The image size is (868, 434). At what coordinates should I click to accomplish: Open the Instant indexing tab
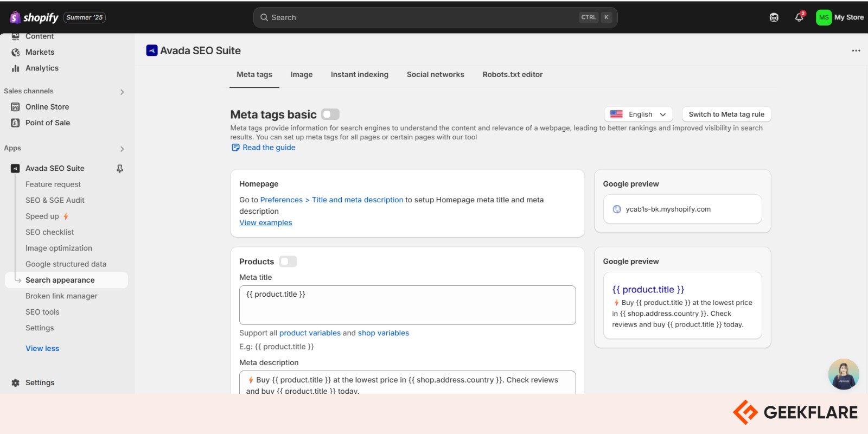(x=360, y=75)
